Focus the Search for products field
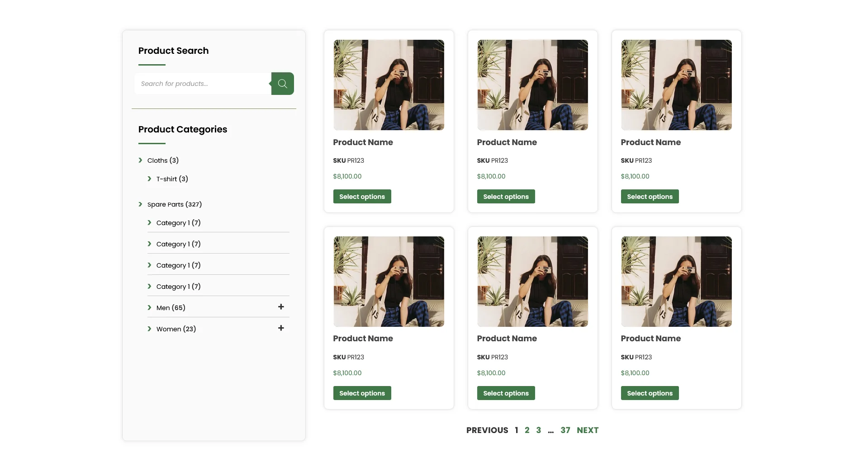The width and height of the screenshot is (868, 471). pyautogui.click(x=203, y=84)
